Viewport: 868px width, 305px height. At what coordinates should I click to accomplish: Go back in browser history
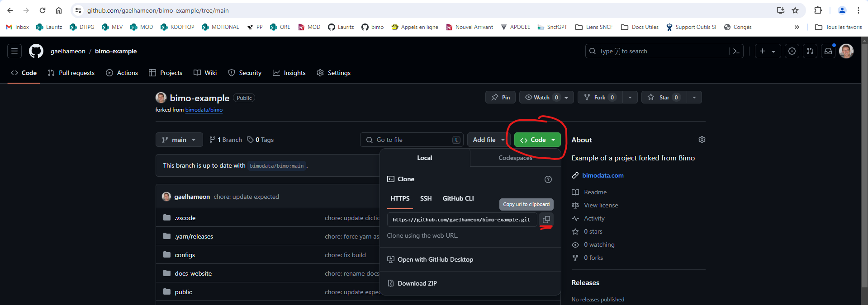10,10
